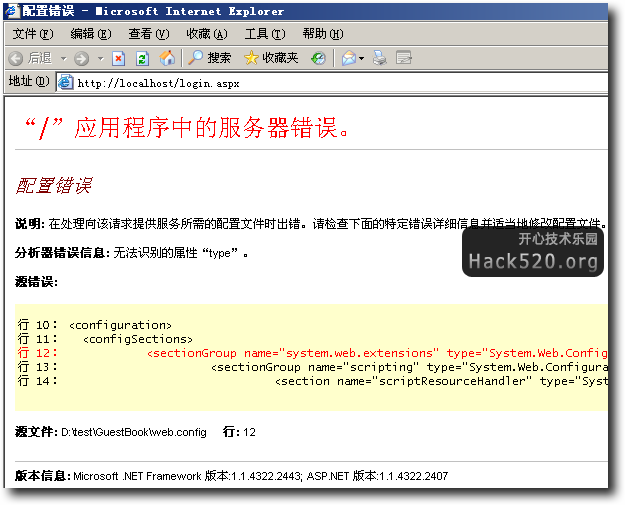Click the IE icon in title bar
The width and height of the screenshot is (625, 505).
tap(12, 11)
